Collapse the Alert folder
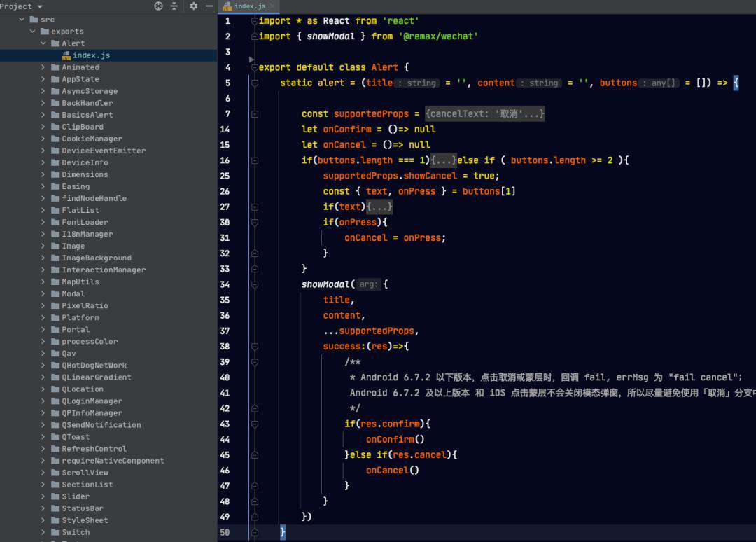 point(43,43)
